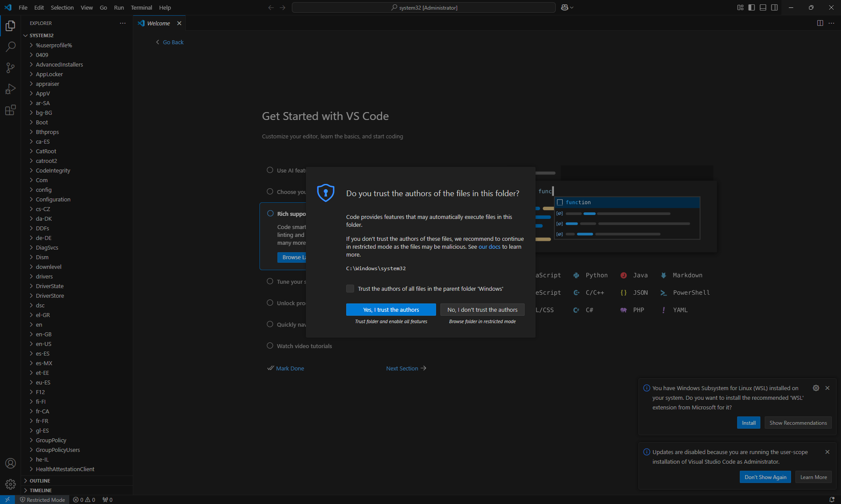
Task: Open the 'our docs' link in dialog
Action: click(x=490, y=247)
